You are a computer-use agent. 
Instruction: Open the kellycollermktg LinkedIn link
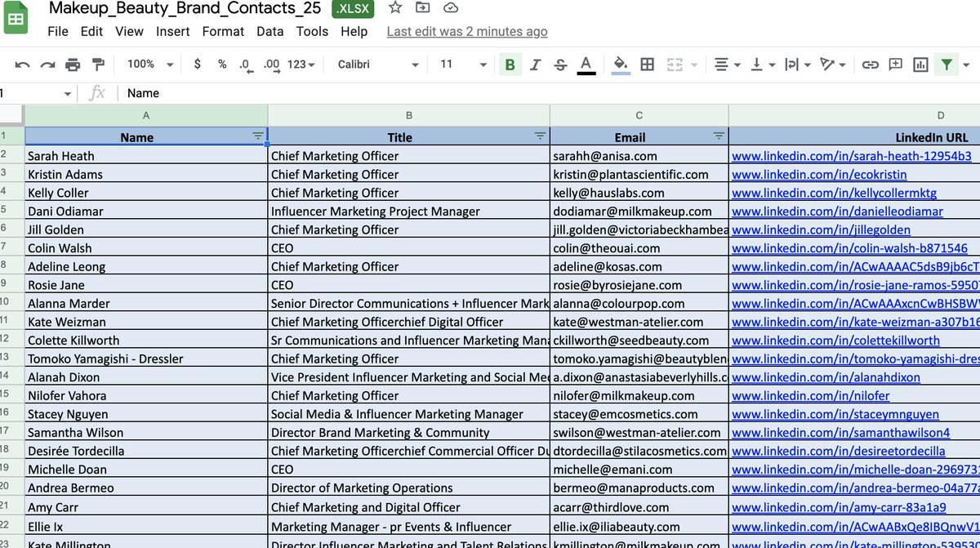(x=834, y=193)
